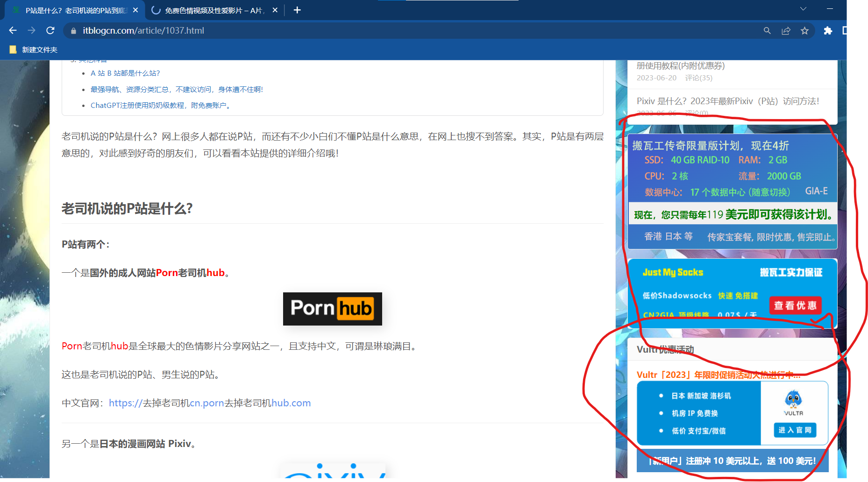Screen dimensions: 868x482
Task: Click the 查看优惠 red button
Action: point(795,305)
